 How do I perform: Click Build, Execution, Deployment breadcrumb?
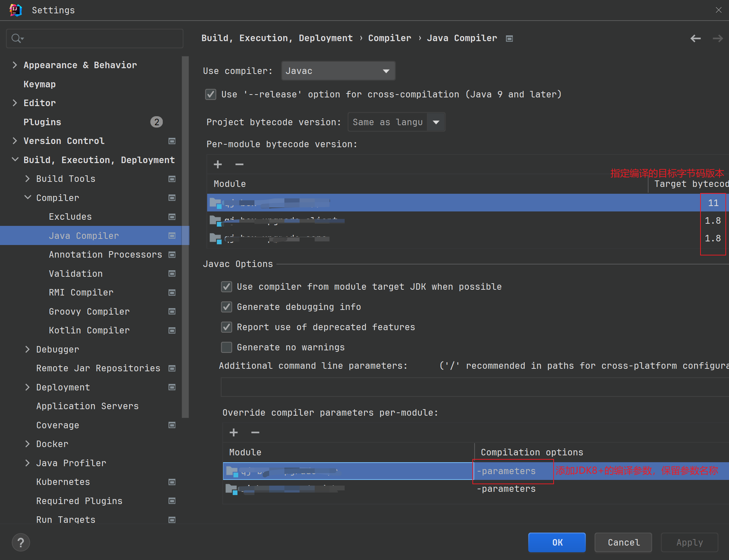277,38
